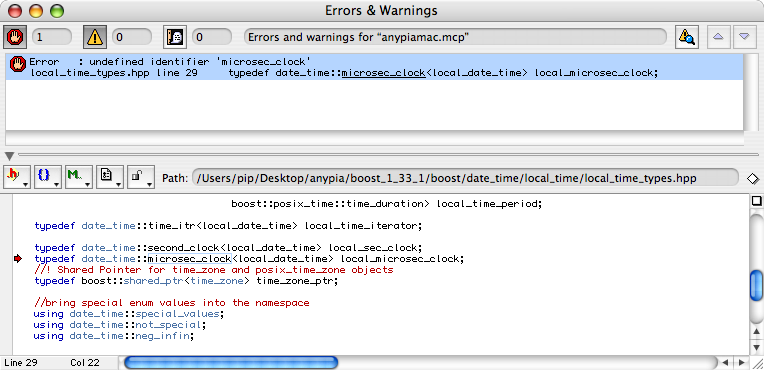Collapse the source pane disclosure triangle
764x370 pixels.
(x=9, y=156)
